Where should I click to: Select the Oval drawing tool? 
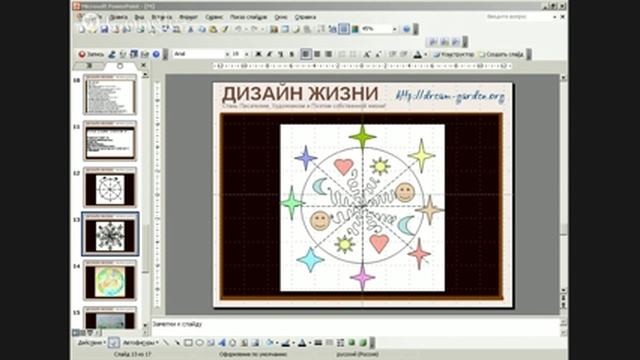pos(200,343)
